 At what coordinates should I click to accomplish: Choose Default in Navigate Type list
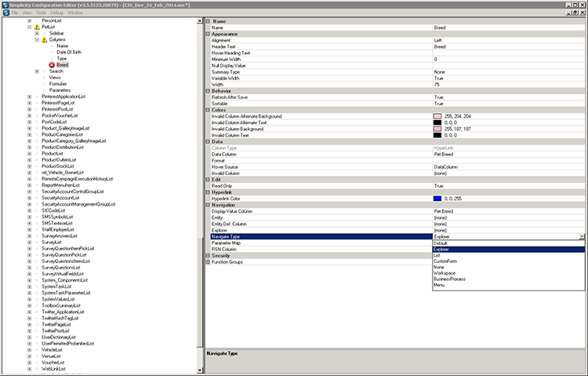(x=509, y=243)
